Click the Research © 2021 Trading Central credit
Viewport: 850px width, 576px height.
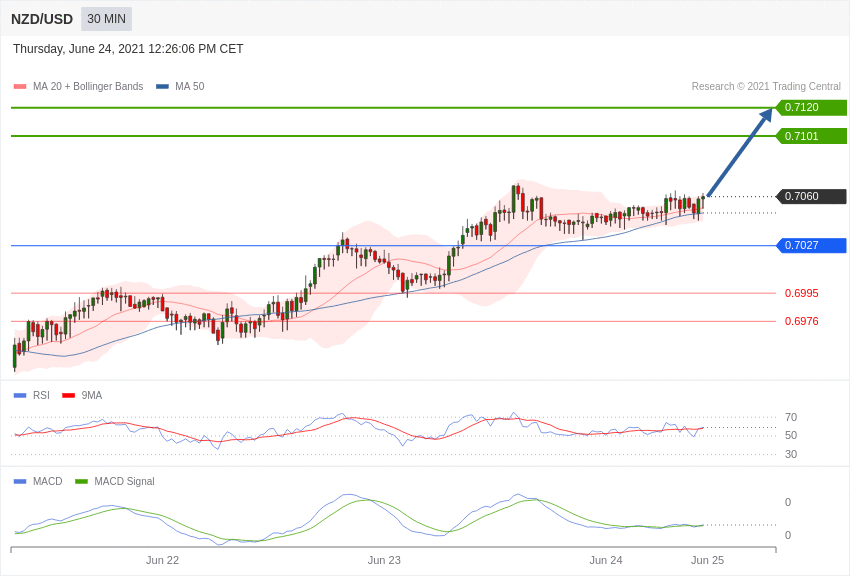[766, 86]
